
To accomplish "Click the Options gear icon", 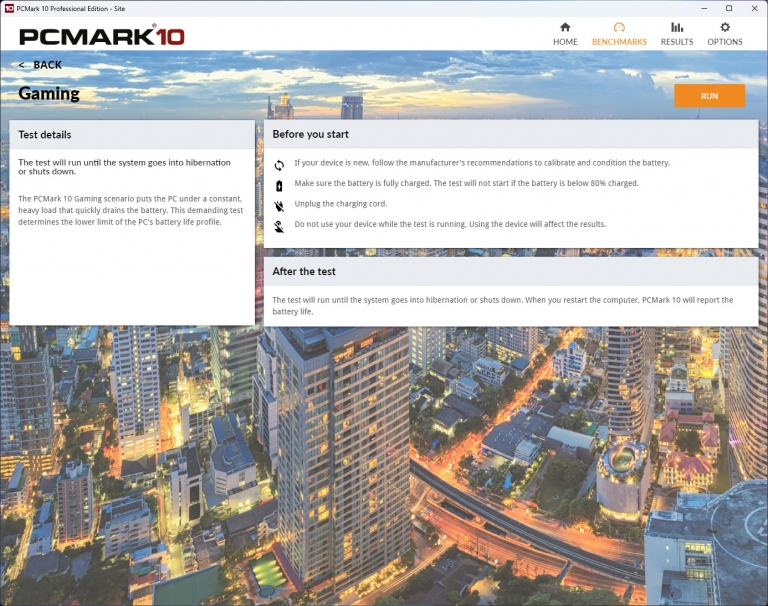I will click(x=725, y=27).
